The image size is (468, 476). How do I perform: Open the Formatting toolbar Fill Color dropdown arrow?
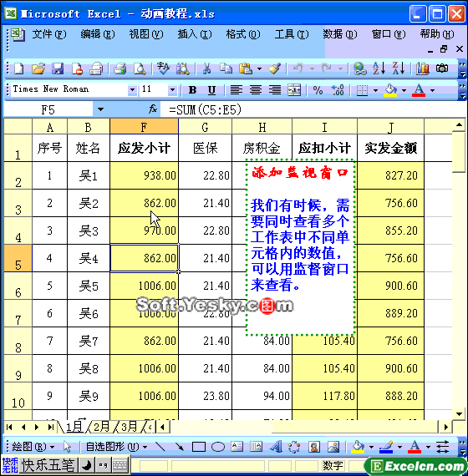point(404,90)
